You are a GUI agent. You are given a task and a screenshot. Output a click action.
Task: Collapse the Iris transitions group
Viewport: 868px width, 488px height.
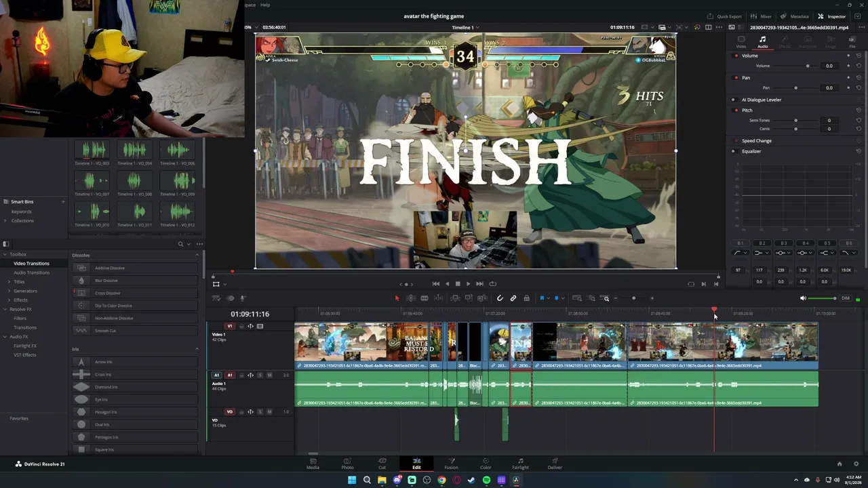coord(197,349)
